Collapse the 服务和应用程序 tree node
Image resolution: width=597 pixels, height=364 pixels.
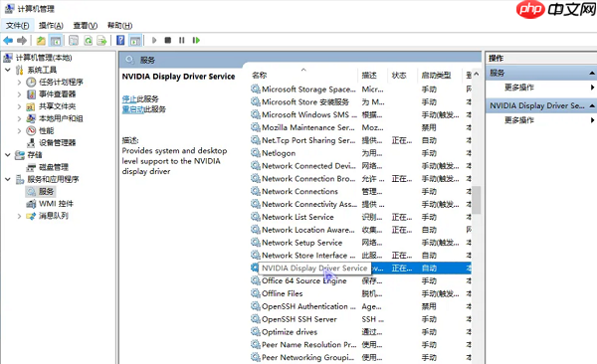(x=8, y=179)
